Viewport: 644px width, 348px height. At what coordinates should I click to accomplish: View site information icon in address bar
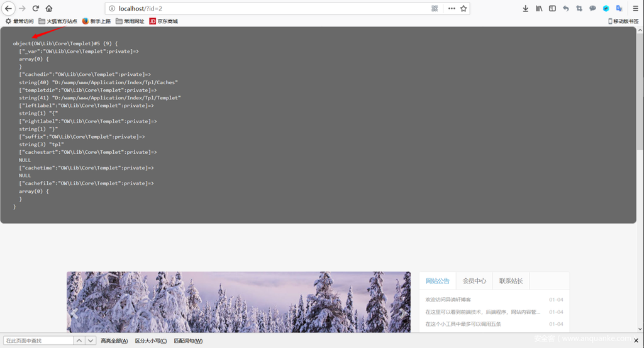[112, 9]
